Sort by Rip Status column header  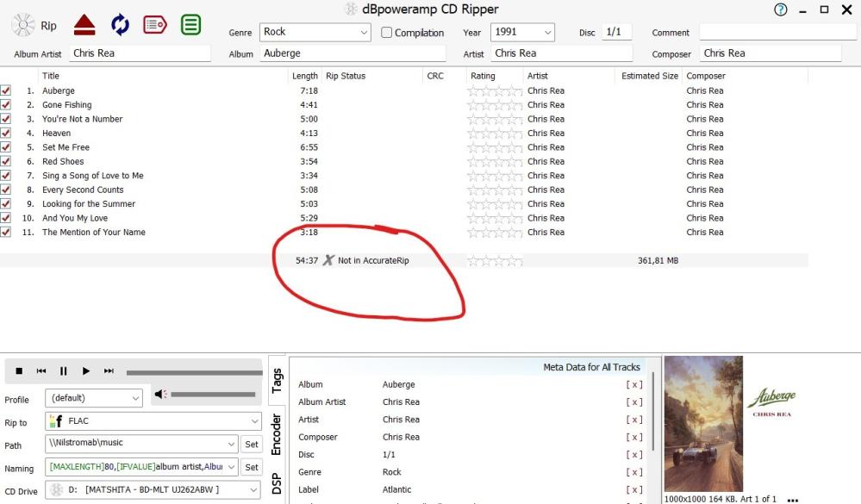click(346, 76)
